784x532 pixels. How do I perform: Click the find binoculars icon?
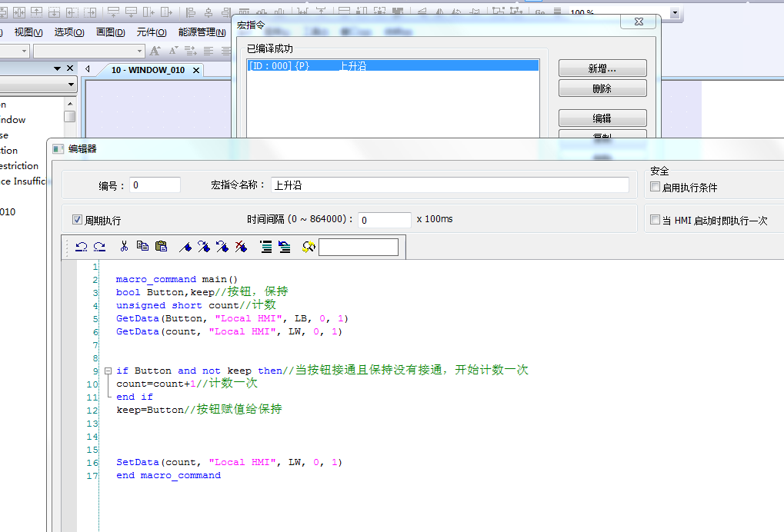[309, 247]
